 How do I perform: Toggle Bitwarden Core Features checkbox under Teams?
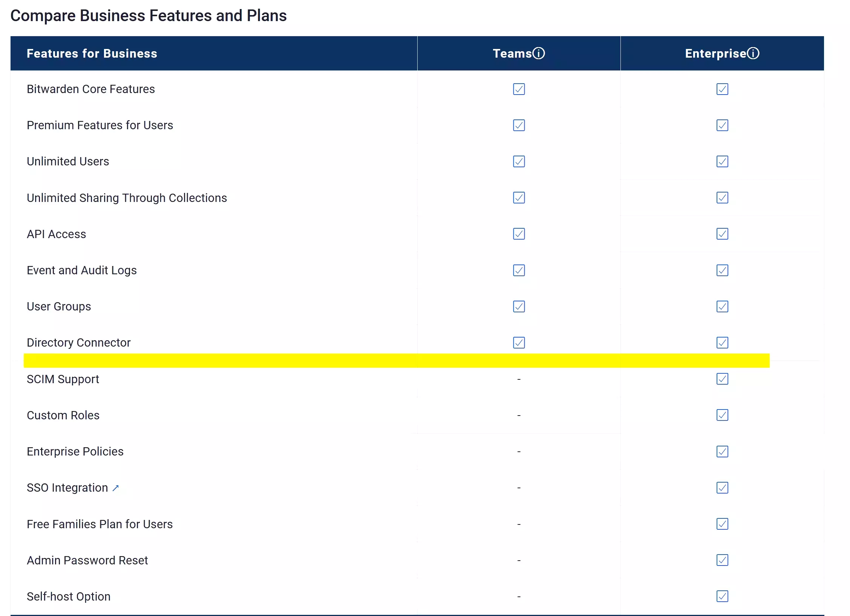(519, 89)
